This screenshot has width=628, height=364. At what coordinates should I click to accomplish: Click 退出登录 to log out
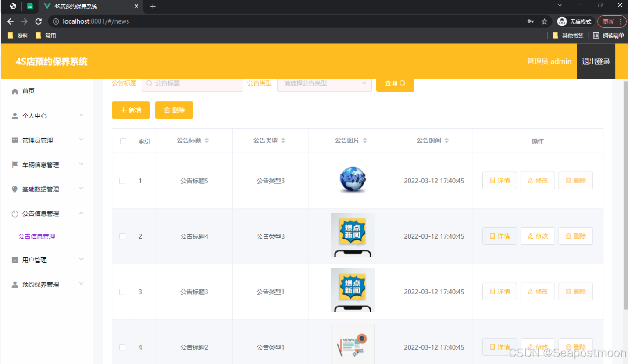(596, 61)
